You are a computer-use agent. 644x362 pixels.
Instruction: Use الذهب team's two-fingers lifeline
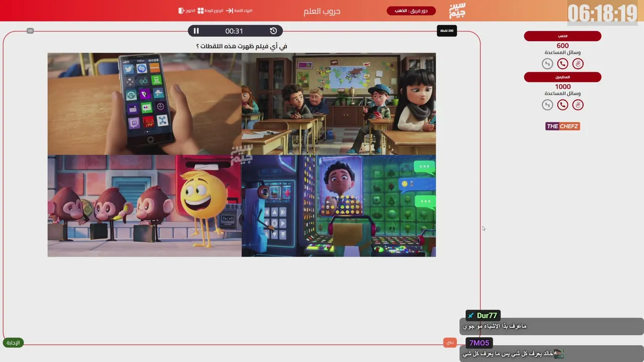click(x=578, y=64)
